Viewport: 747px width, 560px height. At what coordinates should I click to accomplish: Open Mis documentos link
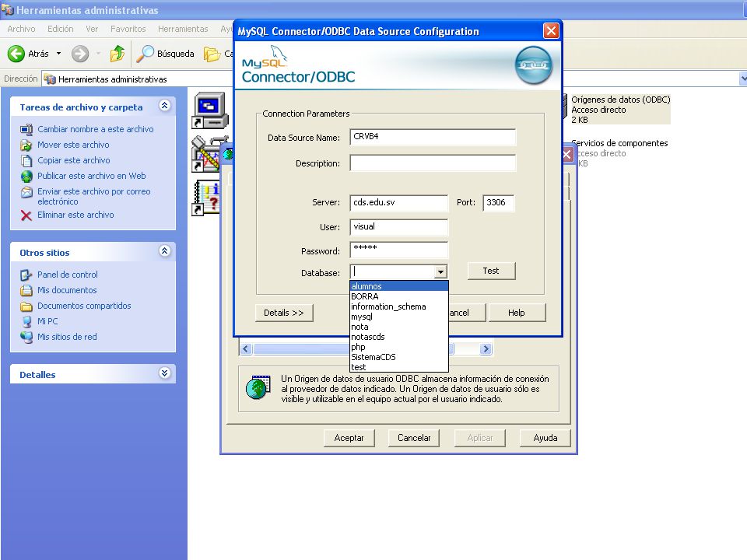[67, 290]
